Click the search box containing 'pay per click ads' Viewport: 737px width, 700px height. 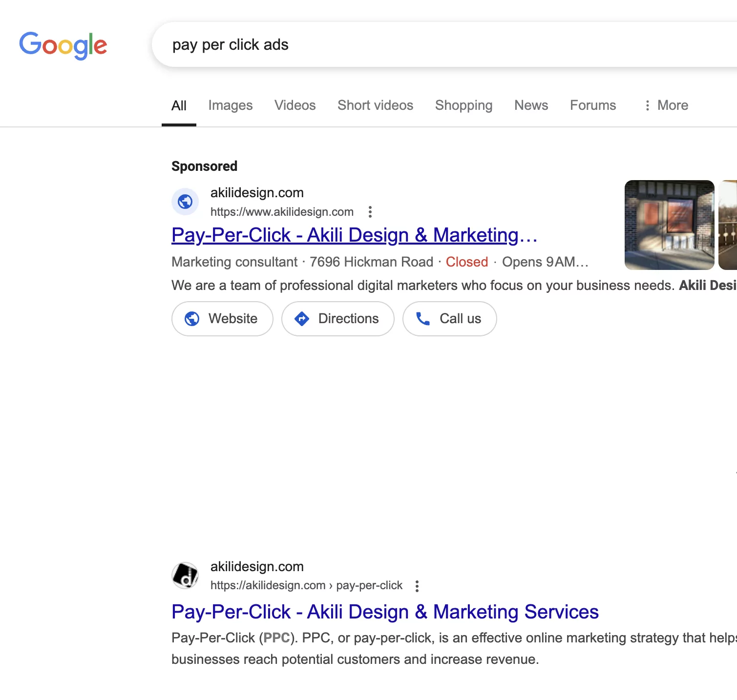click(x=444, y=44)
